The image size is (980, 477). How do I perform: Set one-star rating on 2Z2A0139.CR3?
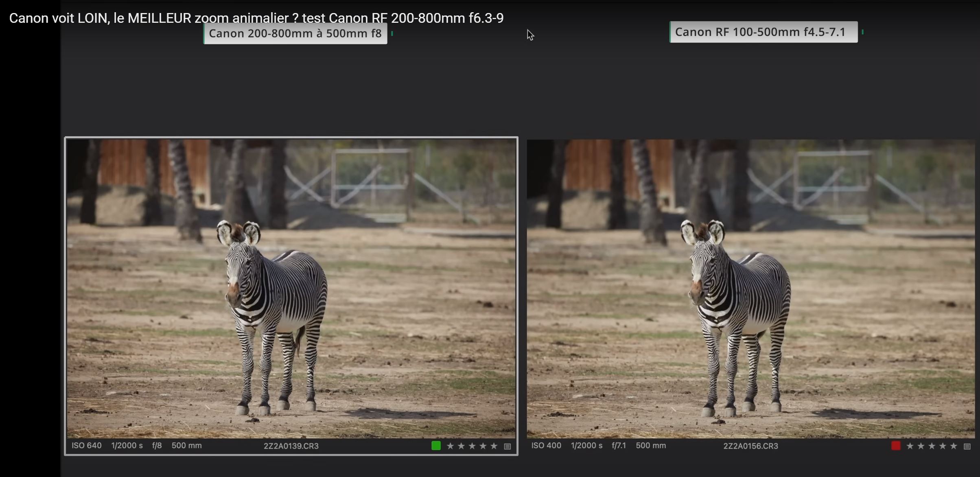coord(450,446)
